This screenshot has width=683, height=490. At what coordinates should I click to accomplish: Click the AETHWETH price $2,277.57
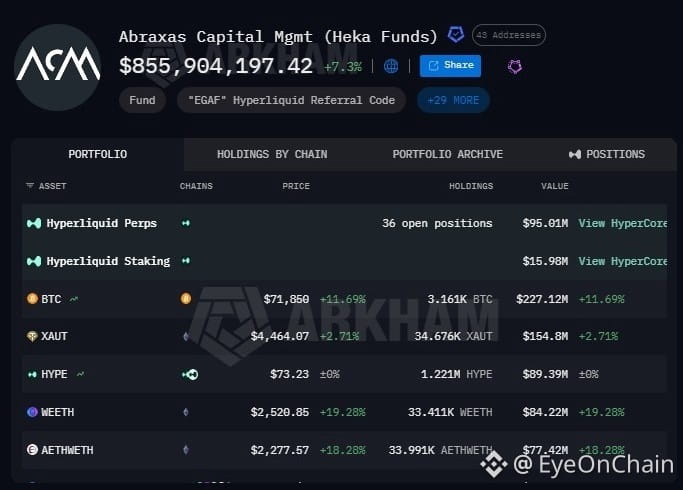pyautogui.click(x=280, y=450)
